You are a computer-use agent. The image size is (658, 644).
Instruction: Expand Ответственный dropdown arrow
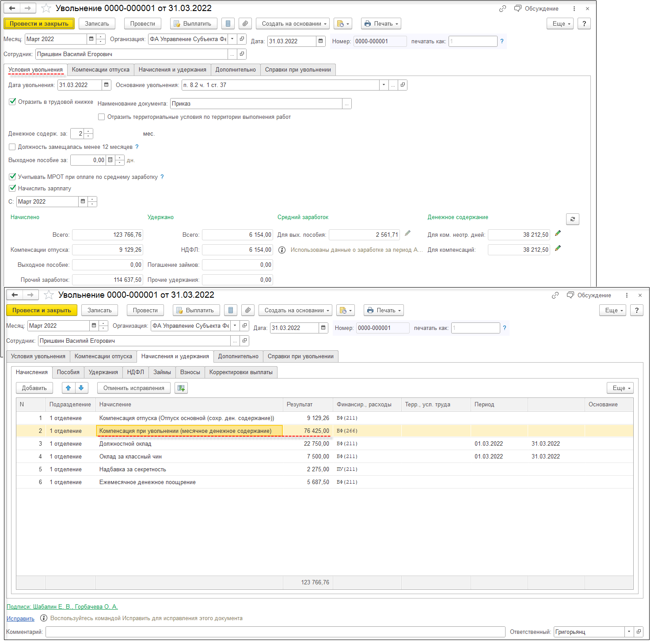[629, 632]
